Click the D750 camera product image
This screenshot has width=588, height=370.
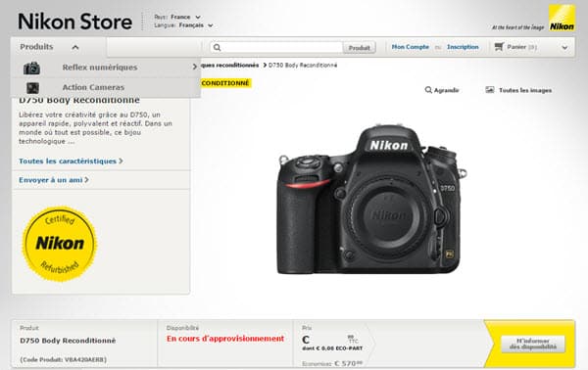pyautogui.click(x=371, y=200)
